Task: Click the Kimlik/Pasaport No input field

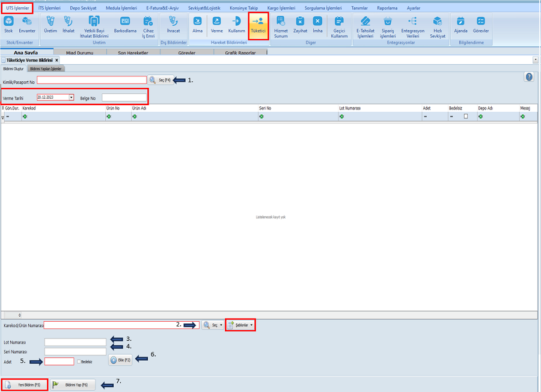Action: (x=91, y=80)
